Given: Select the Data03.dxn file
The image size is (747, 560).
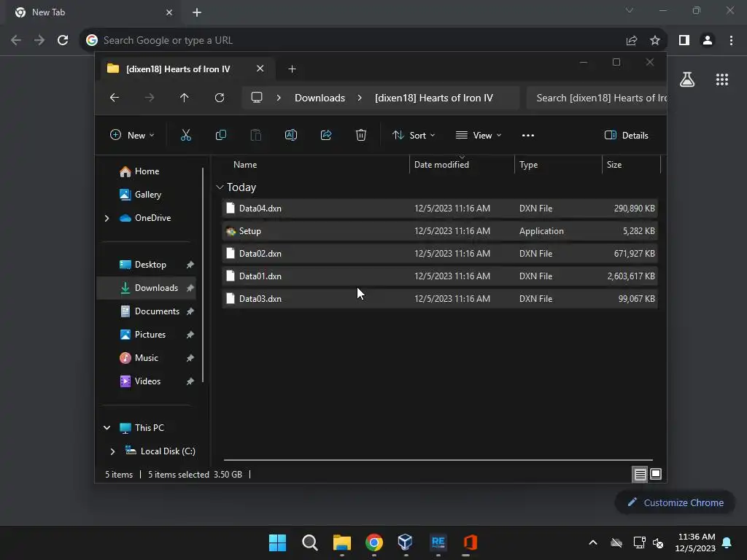Looking at the screenshot, I should coord(440,298).
